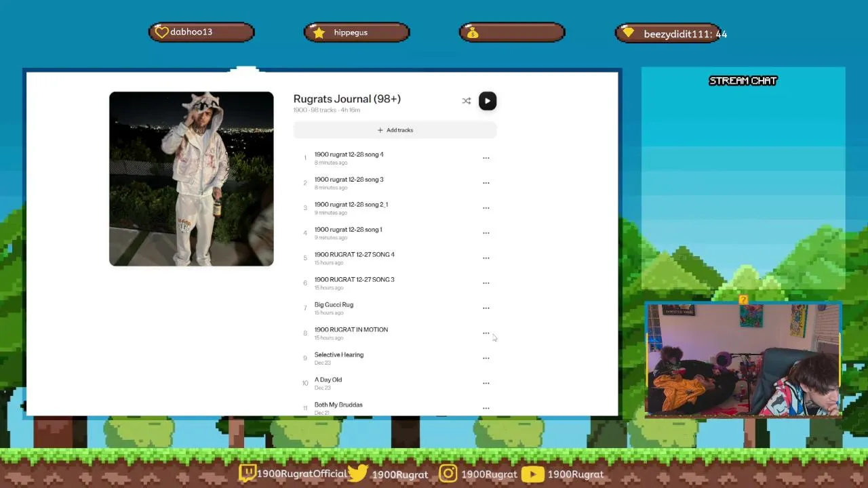The height and width of the screenshot is (488, 868).
Task: Select track 1900 rugrat 12-28 song 3
Action: 349,180
